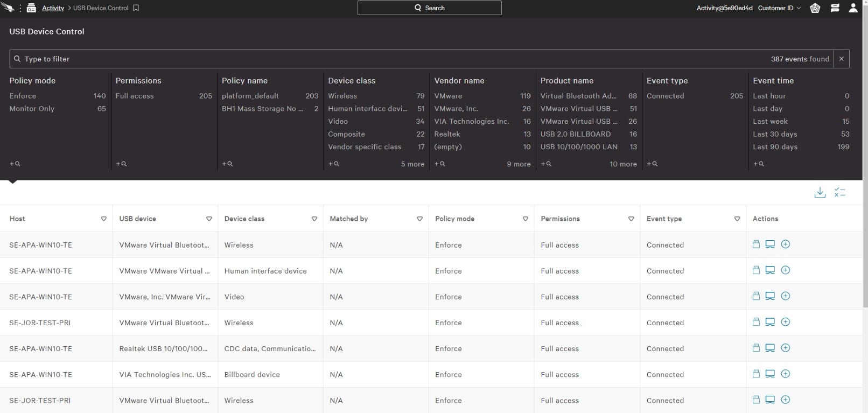Open the notifications icon in the top bar
The width and height of the screenshot is (868, 413).
pos(815,8)
